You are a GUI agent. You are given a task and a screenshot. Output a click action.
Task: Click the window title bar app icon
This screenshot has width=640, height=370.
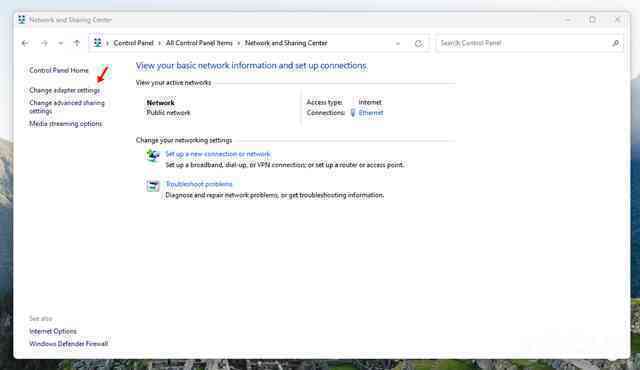[22, 20]
